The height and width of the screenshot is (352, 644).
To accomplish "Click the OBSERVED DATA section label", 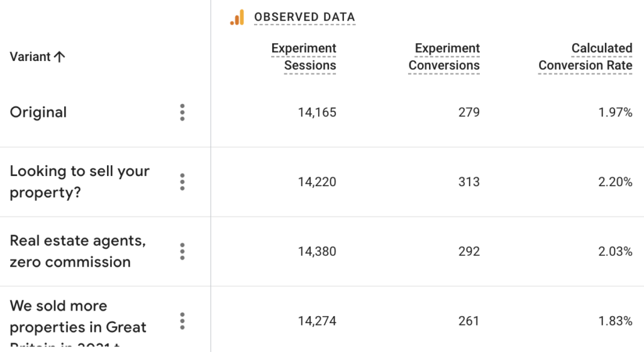I will tap(304, 18).
